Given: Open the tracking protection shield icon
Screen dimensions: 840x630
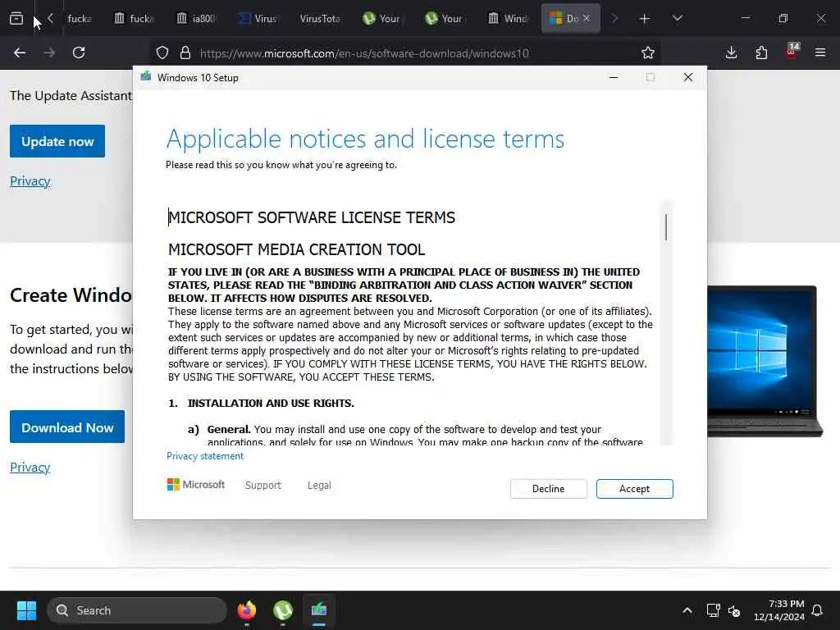Looking at the screenshot, I should click(162, 52).
